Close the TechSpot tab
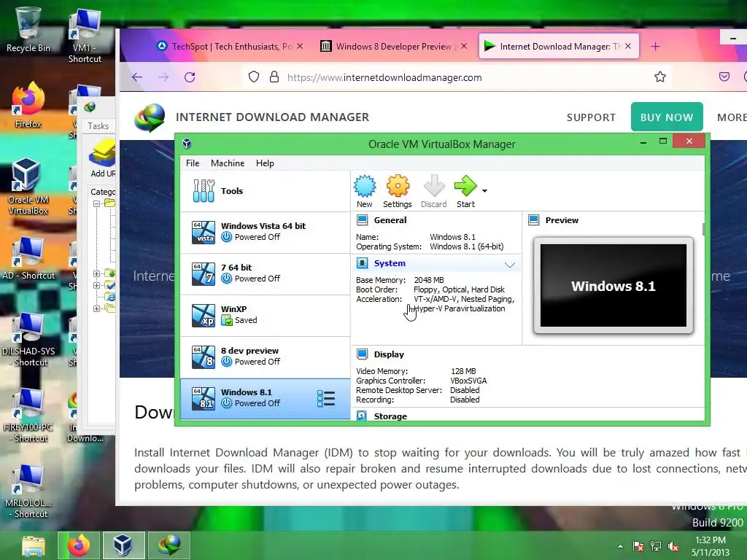This screenshot has height=560, width=747. [300, 46]
